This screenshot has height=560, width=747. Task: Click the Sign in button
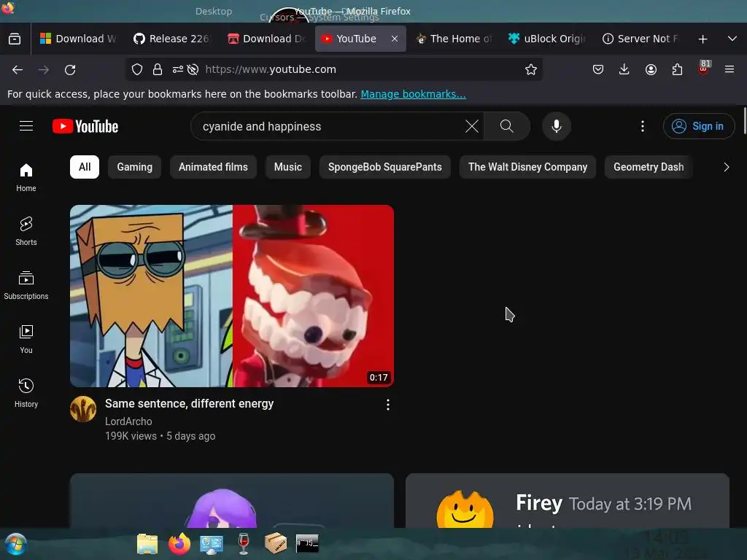tap(698, 126)
